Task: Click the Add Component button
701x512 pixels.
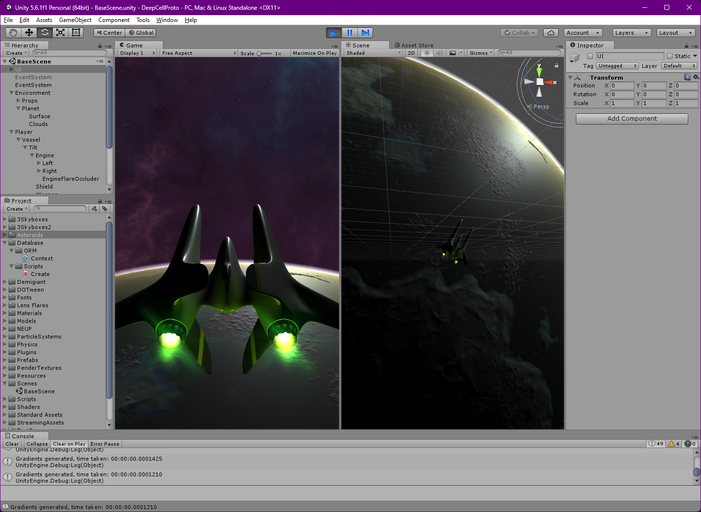Action: pyautogui.click(x=632, y=118)
